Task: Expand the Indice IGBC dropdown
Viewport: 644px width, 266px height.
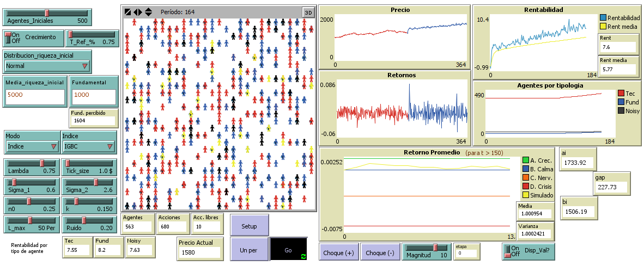Action: [89, 146]
